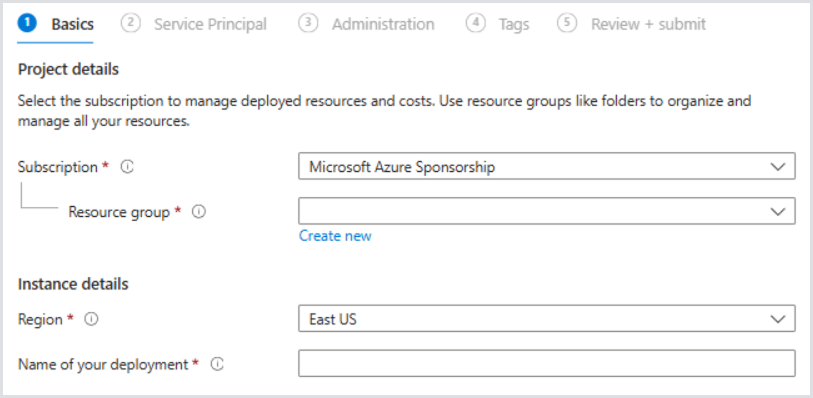The width and height of the screenshot is (813, 398).
Task: Click the Microsoft Azure Sponsorship value text
Action: click(x=402, y=167)
